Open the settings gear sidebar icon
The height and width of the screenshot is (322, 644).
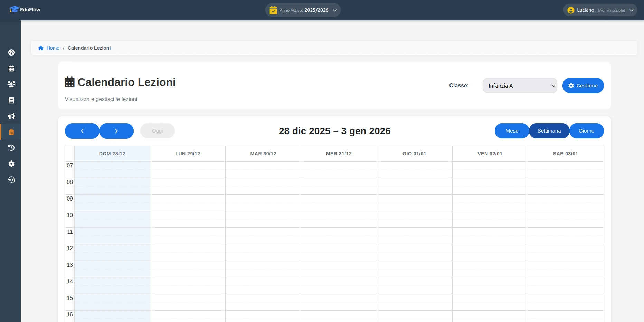[x=11, y=164]
